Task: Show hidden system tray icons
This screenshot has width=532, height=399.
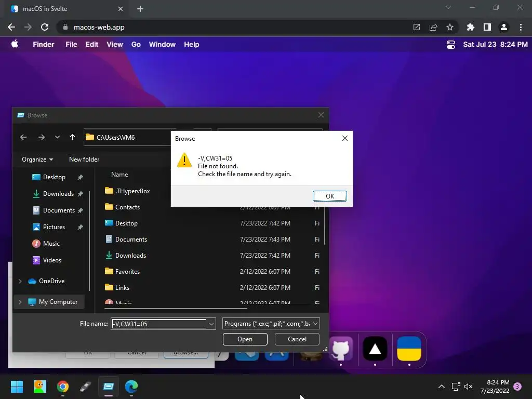Action: (442, 387)
